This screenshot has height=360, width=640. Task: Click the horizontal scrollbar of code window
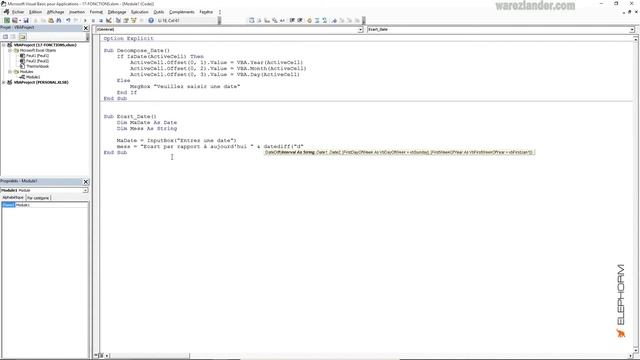149,356
